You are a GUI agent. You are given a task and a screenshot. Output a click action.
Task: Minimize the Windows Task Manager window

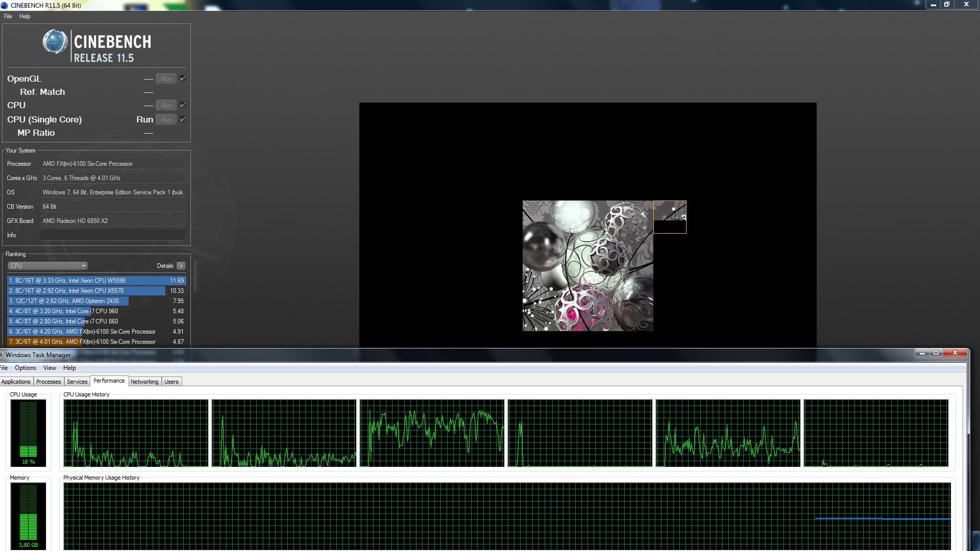pos(922,353)
